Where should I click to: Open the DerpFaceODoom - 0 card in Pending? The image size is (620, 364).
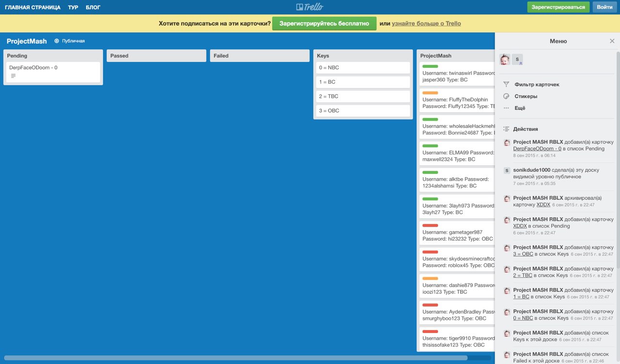(x=53, y=72)
